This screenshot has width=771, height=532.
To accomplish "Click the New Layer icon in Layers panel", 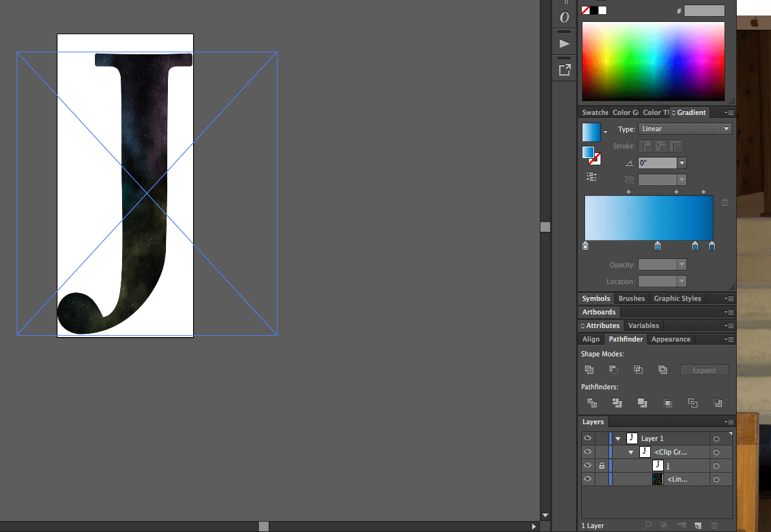I will click(x=698, y=524).
